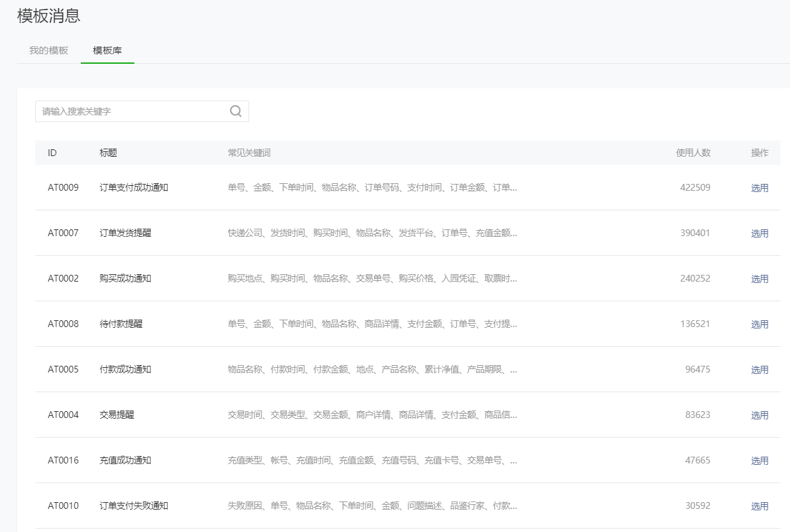This screenshot has width=790, height=532.
Task: Select 选用 for 订单支付失败通知 template
Action: [759, 506]
